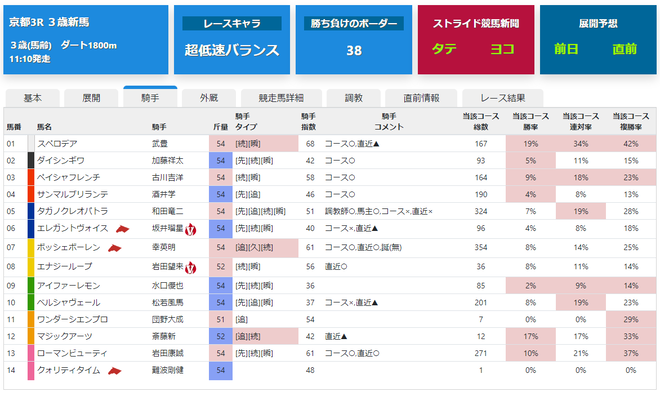Select the 騎手 tab

point(150,97)
